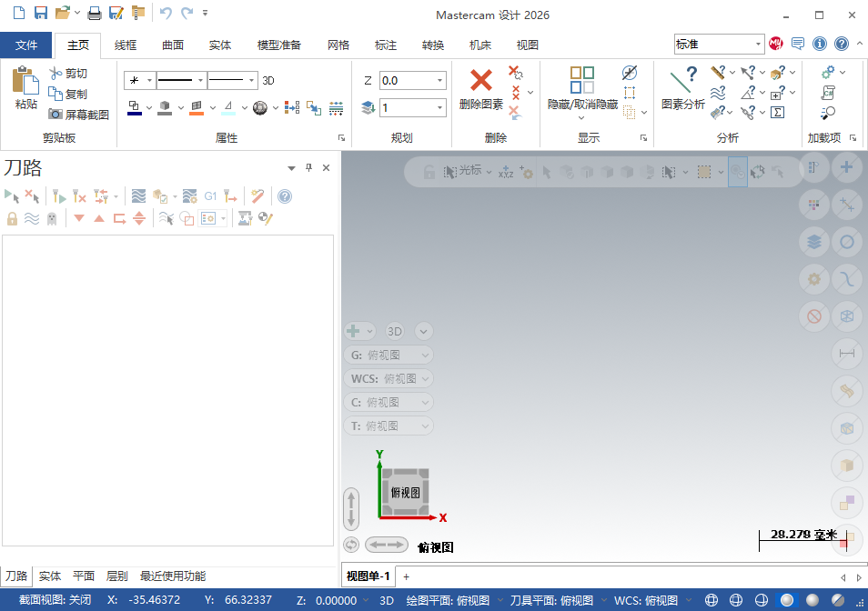Click the 俯视图 view cube gnomon

pos(406,492)
